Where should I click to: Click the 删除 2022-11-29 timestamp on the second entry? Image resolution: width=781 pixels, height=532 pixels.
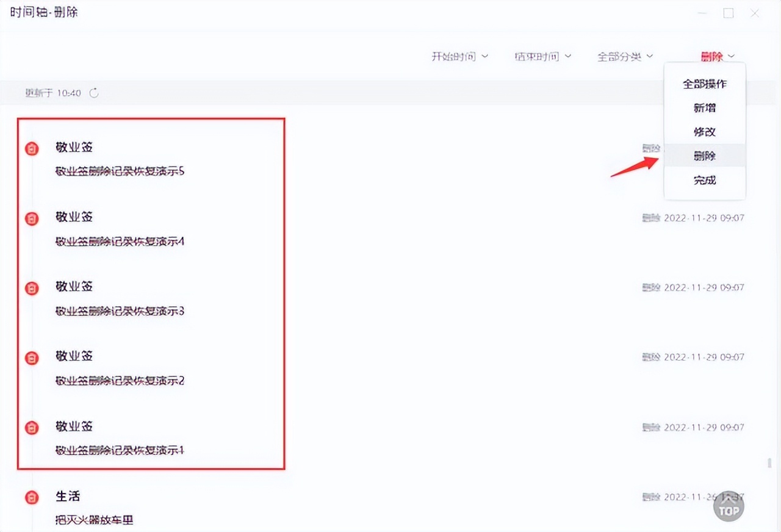click(x=693, y=218)
